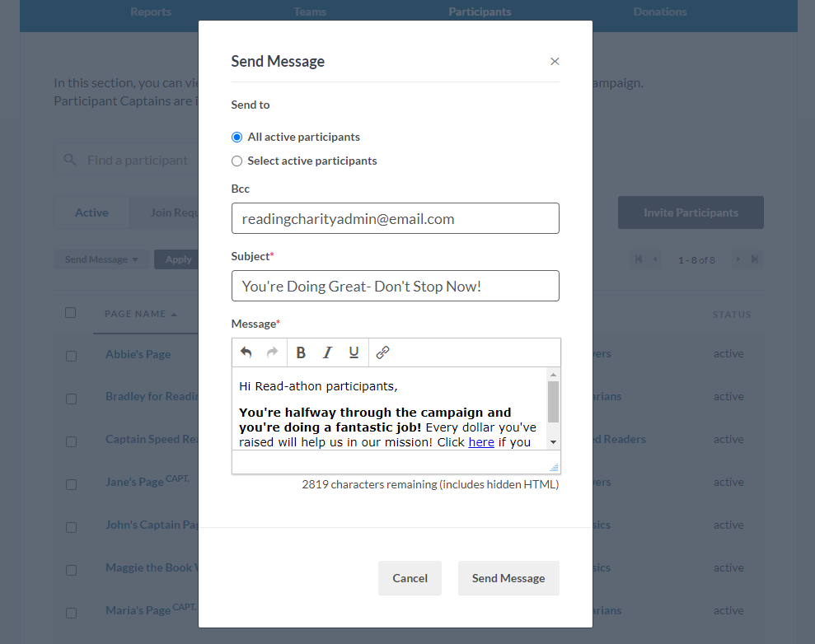Open Maggie the Book Worm page link
The height and width of the screenshot is (644, 815).
(x=152, y=567)
